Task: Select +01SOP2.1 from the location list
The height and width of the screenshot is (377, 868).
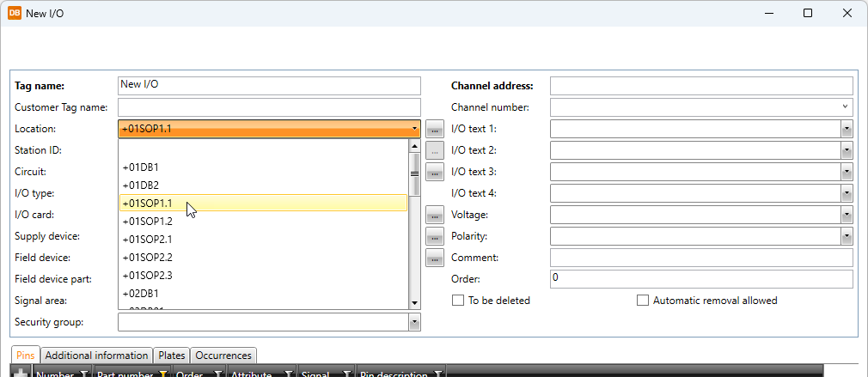Action: [x=147, y=240]
